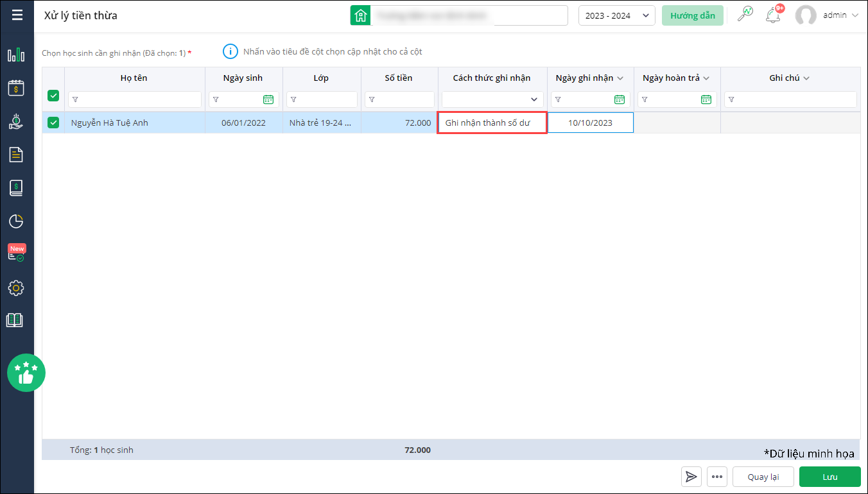Click the Ghi chú cell of Tuệ Anh
This screenshot has width=868, height=494.
coord(790,123)
